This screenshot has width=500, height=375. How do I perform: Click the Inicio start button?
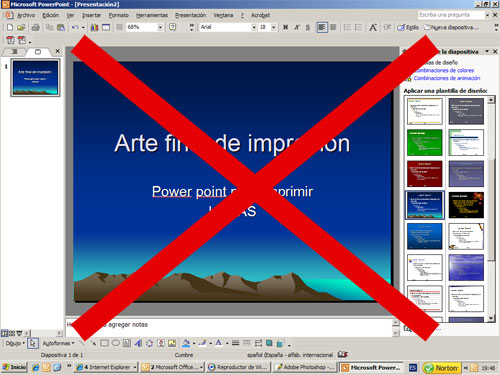(x=14, y=367)
